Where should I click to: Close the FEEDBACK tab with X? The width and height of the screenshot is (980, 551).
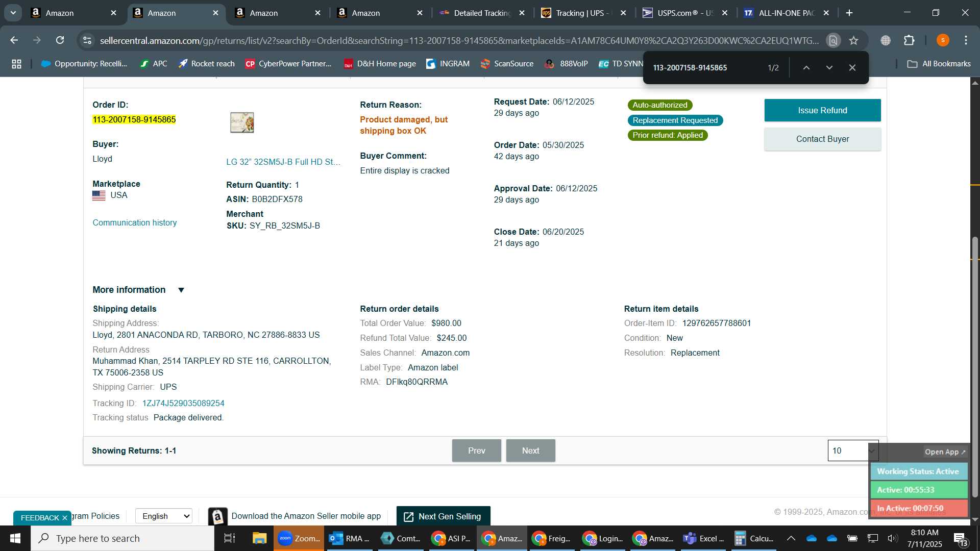click(x=65, y=518)
